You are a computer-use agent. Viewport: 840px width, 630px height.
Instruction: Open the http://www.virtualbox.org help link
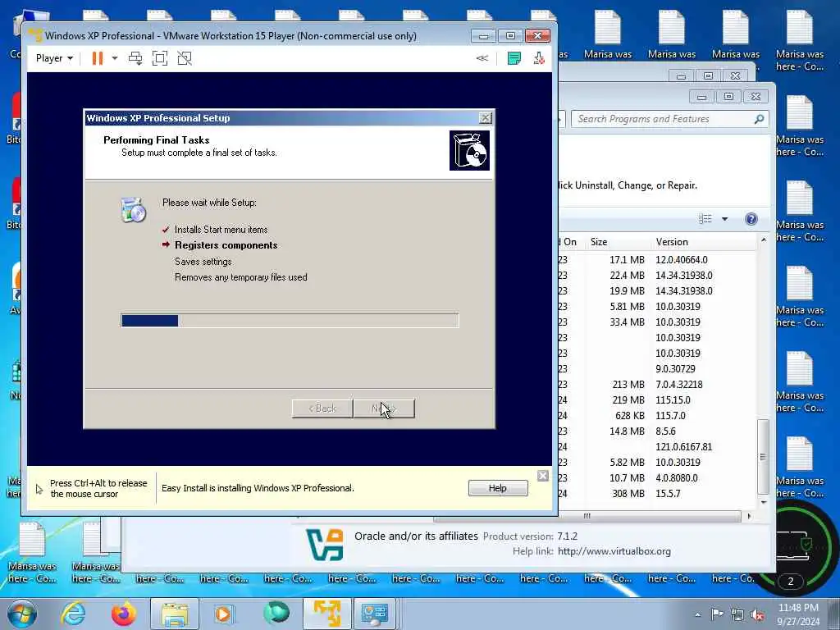[614, 551]
